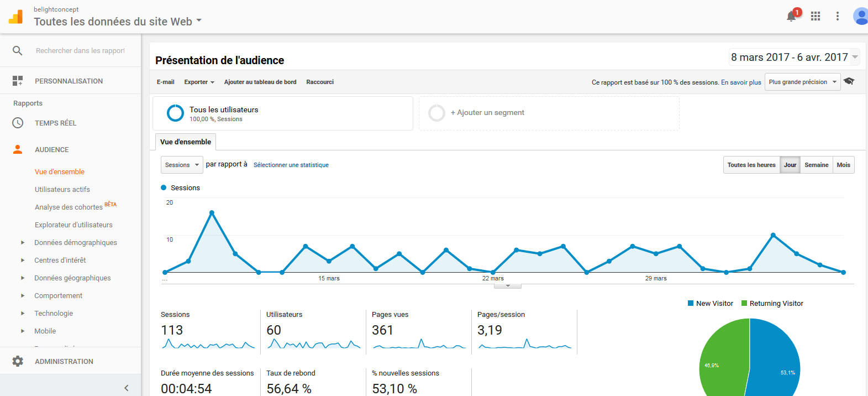Viewport: 868px width, 396px height.
Task: Collapse the sidebar with the chevron
Action: pyautogui.click(x=127, y=388)
